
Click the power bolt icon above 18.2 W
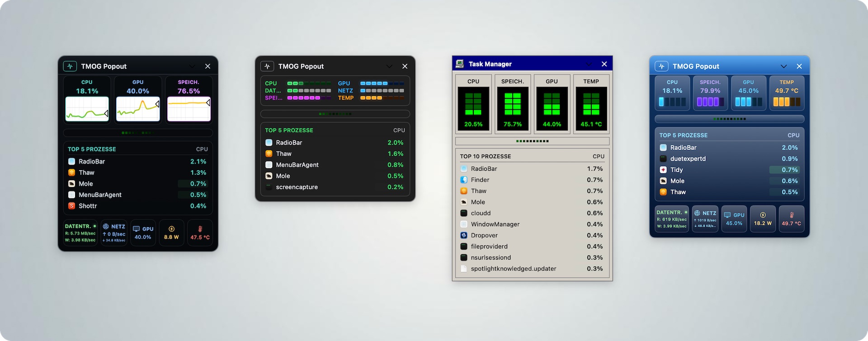(763, 215)
